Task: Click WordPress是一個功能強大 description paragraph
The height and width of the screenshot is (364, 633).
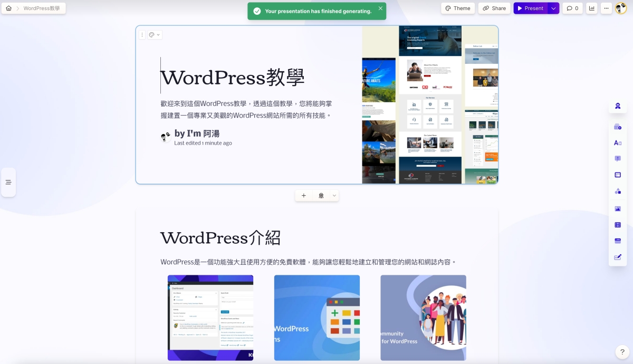Action: (x=308, y=262)
